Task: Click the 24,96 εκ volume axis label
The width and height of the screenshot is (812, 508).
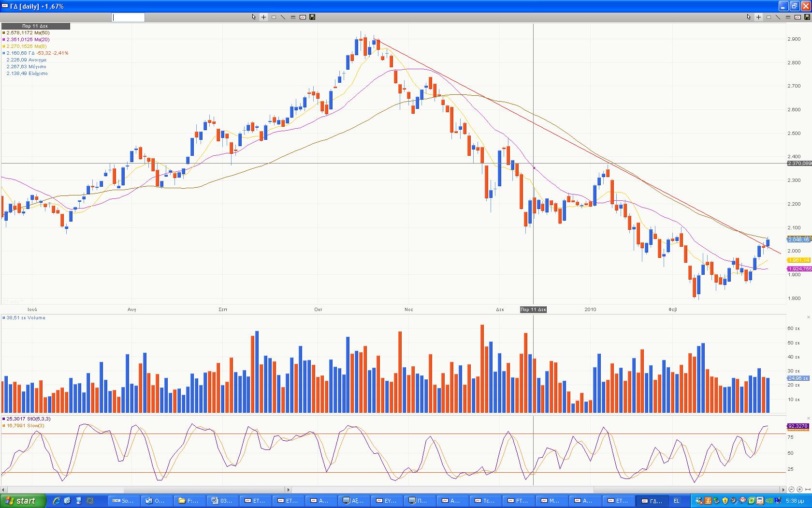Action: point(798,378)
